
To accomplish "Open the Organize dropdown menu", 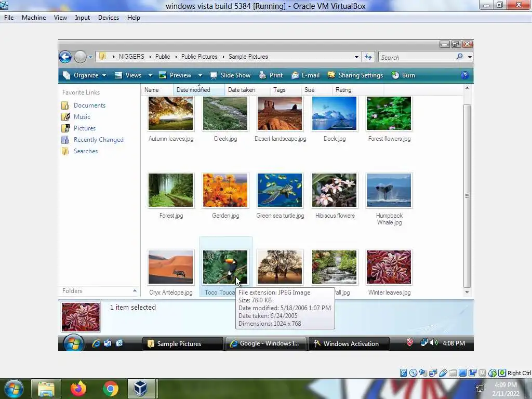I will tap(85, 75).
